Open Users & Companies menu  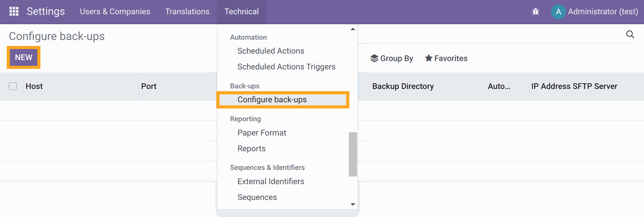coord(115,12)
